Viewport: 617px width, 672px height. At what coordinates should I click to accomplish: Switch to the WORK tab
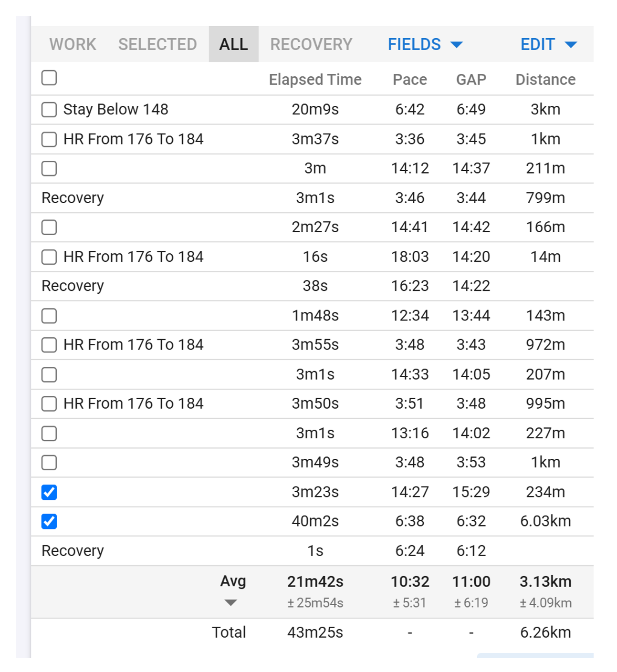(x=73, y=44)
